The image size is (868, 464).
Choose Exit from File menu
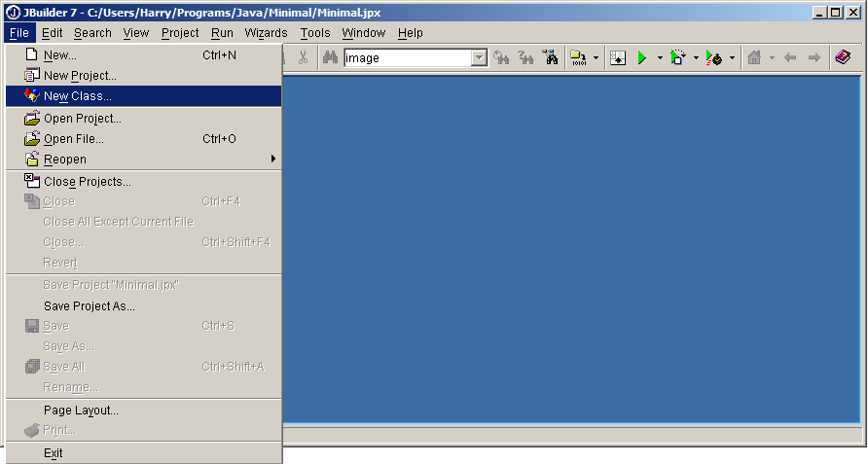pos(143,453)
